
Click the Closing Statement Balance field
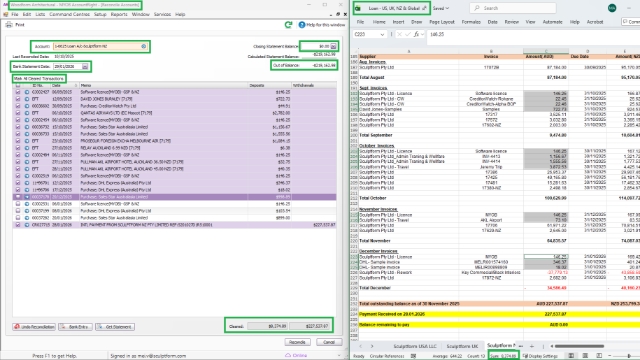(x=315, y=47)
